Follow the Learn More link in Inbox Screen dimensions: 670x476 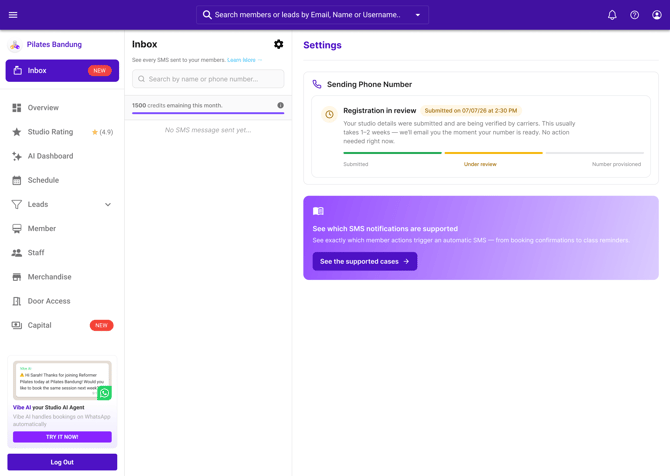tap(244, 60)
